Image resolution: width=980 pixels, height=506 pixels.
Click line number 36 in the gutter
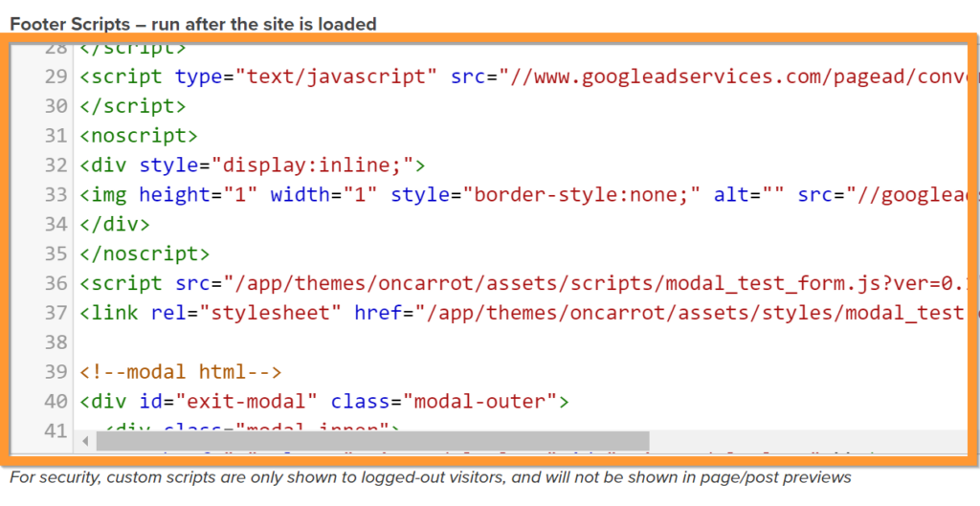56,284
